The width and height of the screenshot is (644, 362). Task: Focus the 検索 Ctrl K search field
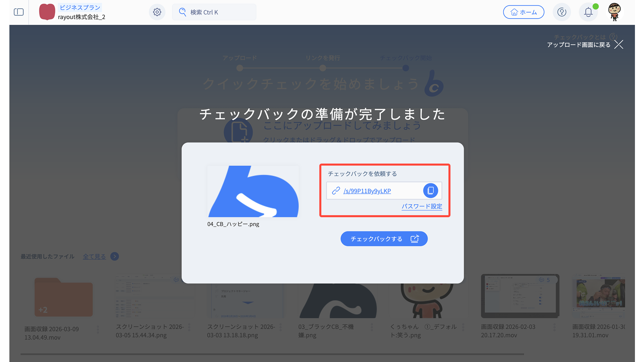[214, 12]
